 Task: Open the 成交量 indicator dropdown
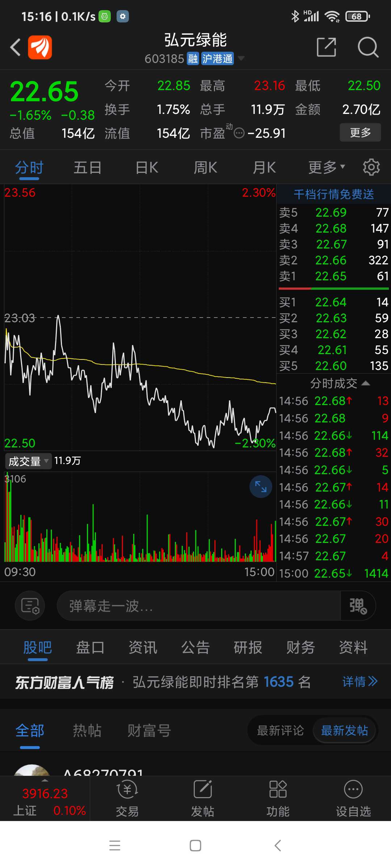point(28,461)
